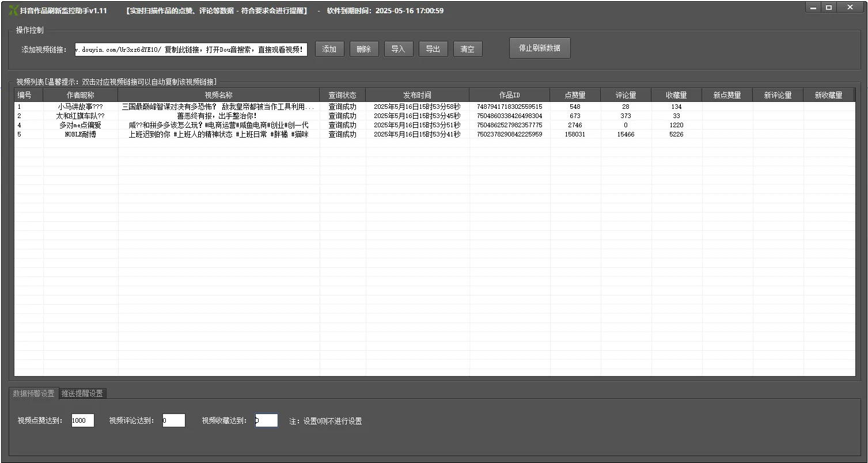Click comment count 15466

(626, 134)
